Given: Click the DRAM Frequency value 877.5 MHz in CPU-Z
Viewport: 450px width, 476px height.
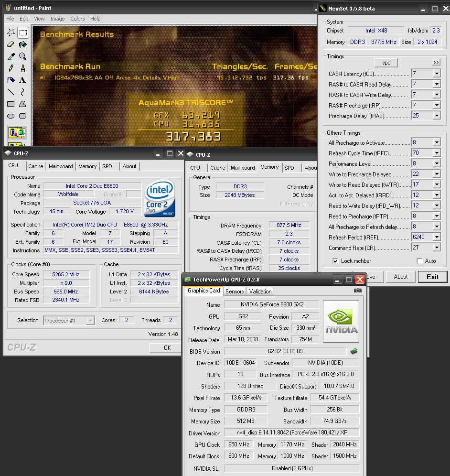Looking at the screenshot, I should [x=289, y=225].
